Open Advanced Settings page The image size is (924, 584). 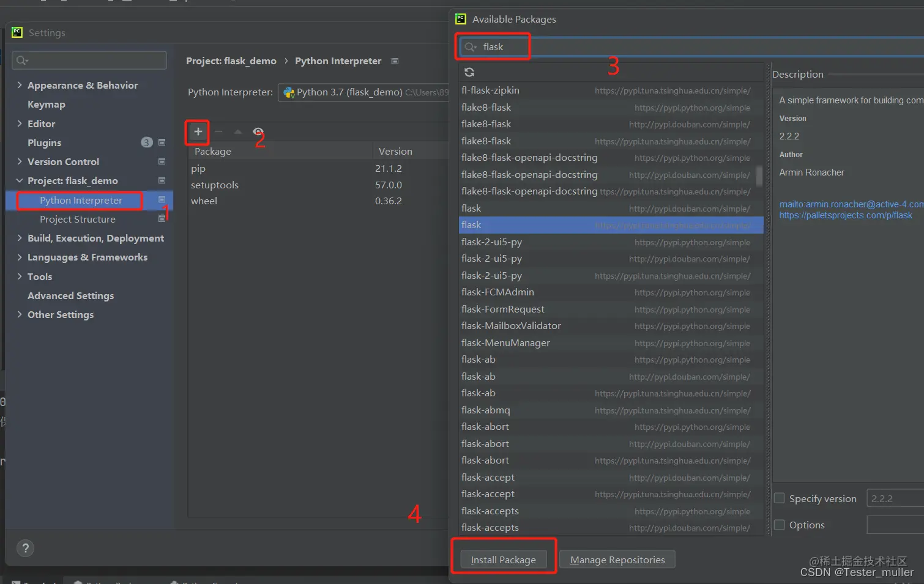pyautogui.click(x=71, y=295)
